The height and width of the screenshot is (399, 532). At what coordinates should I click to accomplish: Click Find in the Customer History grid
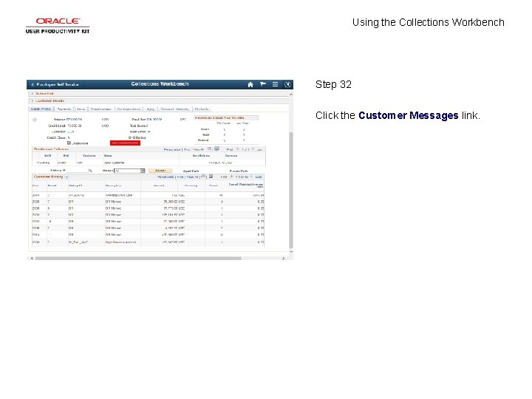pyautogui.click(x=180, y=177)
